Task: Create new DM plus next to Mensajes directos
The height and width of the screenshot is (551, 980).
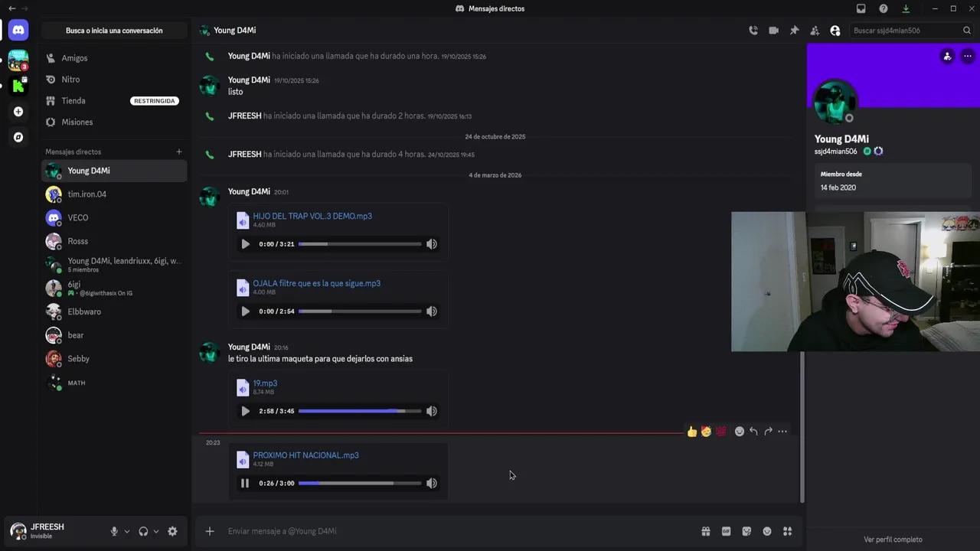Action: click(x=179, y=152)
